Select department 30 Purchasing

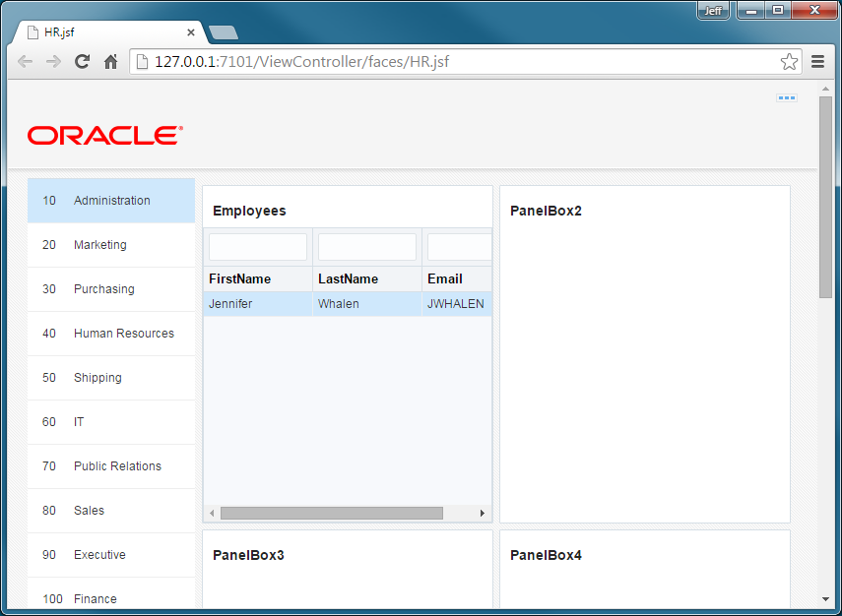click(x=111, y=288)
